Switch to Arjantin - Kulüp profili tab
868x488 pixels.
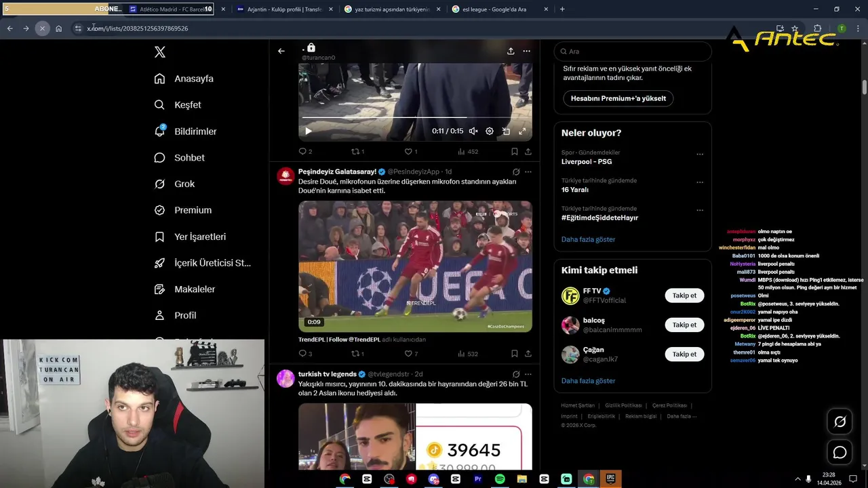[285, 9]
